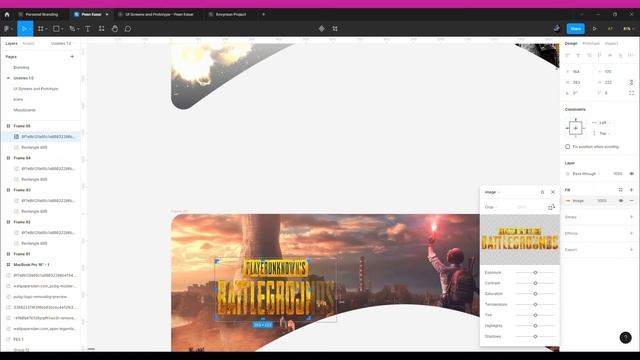
Task: Add an export setting with plus
Action: point(631,249)
